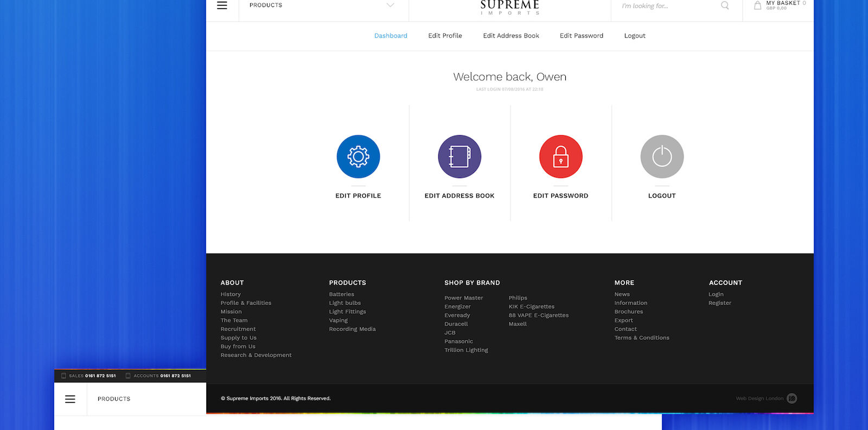The width and height of the screenshot is (868, 430).
Task: Open the purple address book icon
Action: click(x=459, y=157)
